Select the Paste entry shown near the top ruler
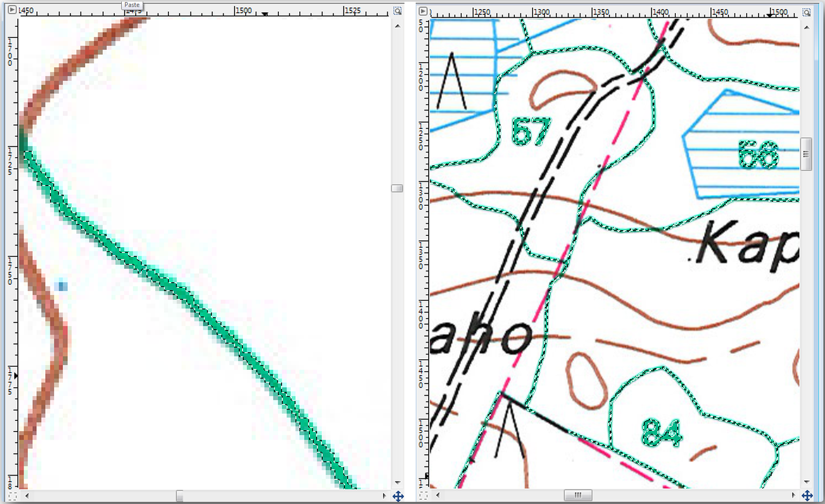The width and height of the screenshot is (825, 504). tap(131, 4)
